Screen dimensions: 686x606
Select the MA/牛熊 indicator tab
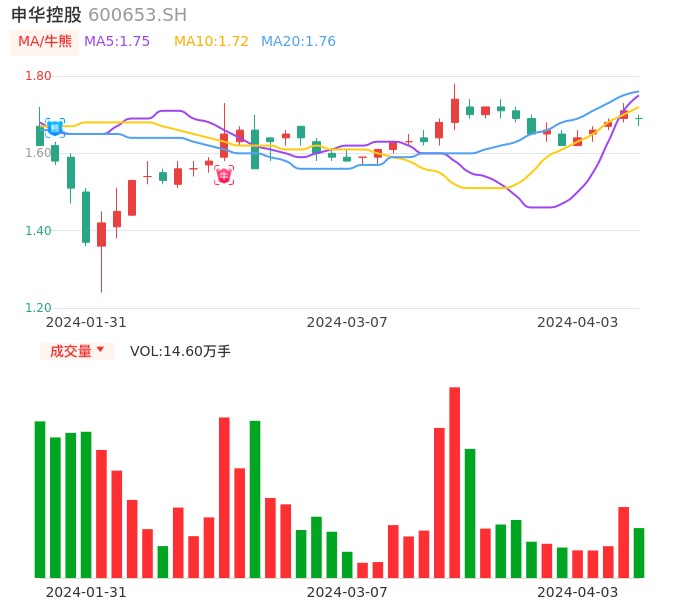[x=45, y=42]
